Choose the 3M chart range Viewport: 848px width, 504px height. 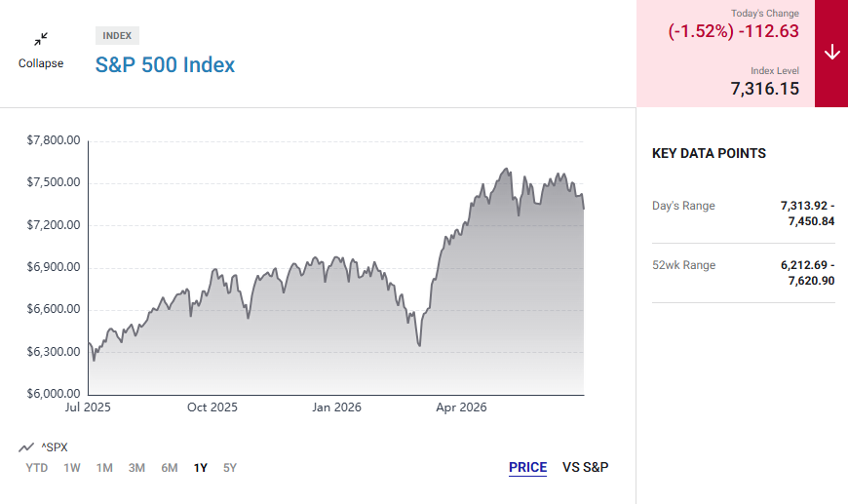[136, 468]
